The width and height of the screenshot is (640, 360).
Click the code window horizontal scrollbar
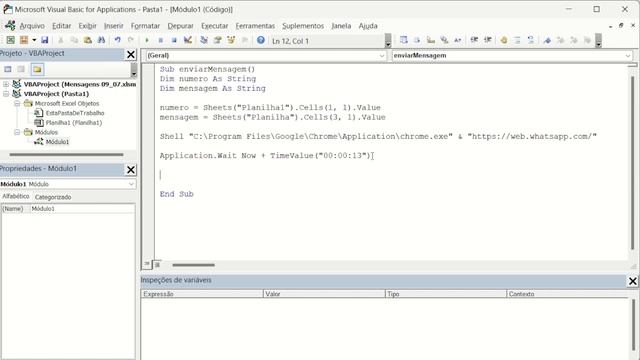tap(193, 265)
